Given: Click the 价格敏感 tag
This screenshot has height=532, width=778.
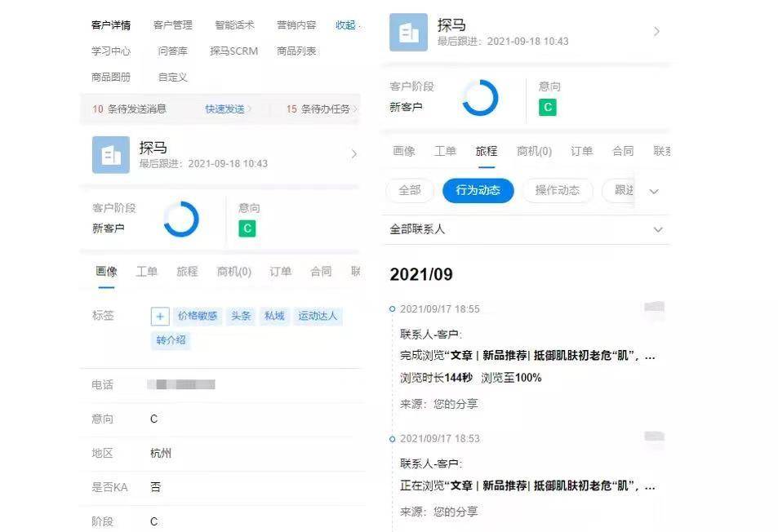Looking at the screenshot, I should click(x=198, y=316).
